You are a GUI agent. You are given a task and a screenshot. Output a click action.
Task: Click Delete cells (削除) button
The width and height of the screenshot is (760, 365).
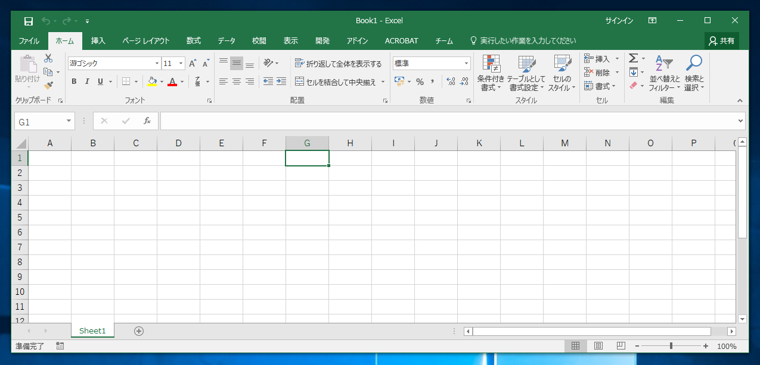tap(597, 73)
